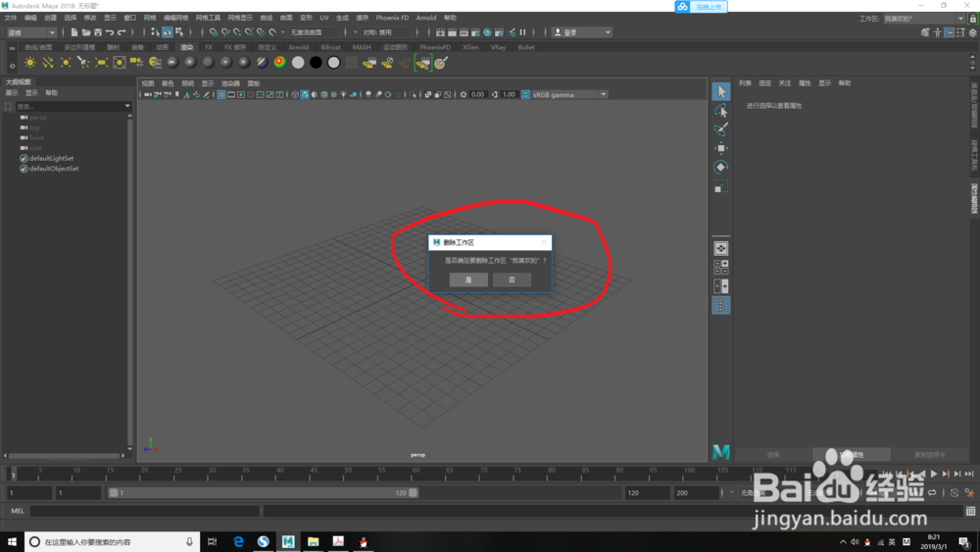Screen dimensions: 980x552
Task: Select the black sphere material on the shelf
Action: click(x=316, y=63)
